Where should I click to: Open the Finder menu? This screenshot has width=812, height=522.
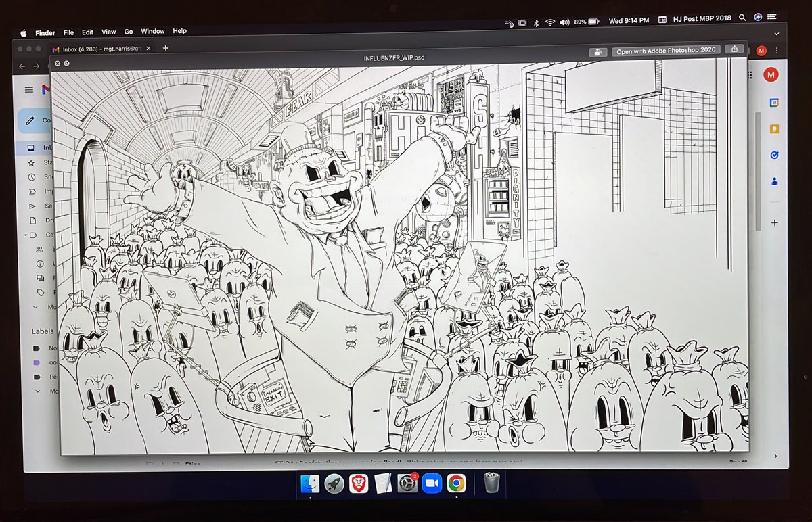[45, 32]
